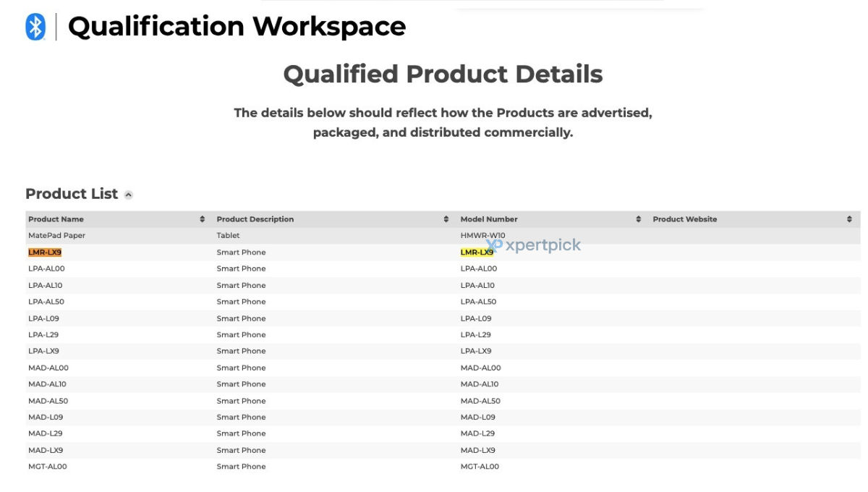This screenshot has width=868, height=492.
Task: Select LPA-AL10 in Product Name column
Action: (x=46, y=286)
